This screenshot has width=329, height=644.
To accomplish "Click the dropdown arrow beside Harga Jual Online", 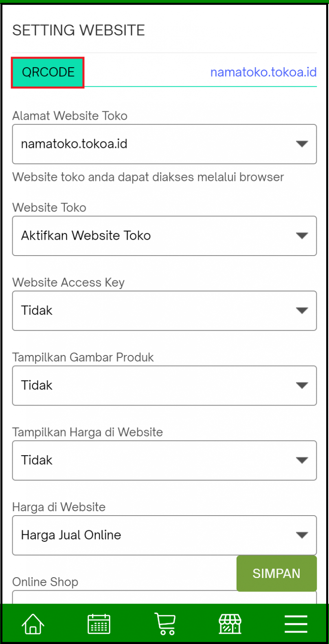I will tap(303, 535).
